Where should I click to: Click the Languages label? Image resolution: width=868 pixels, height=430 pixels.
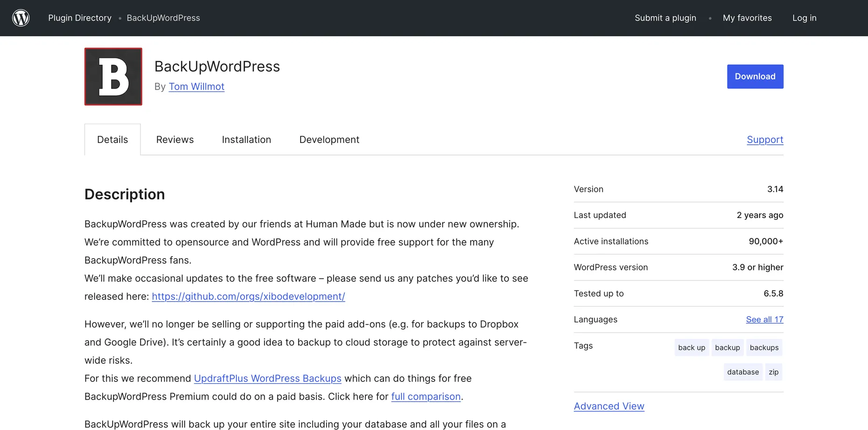[x=595, y=319]
